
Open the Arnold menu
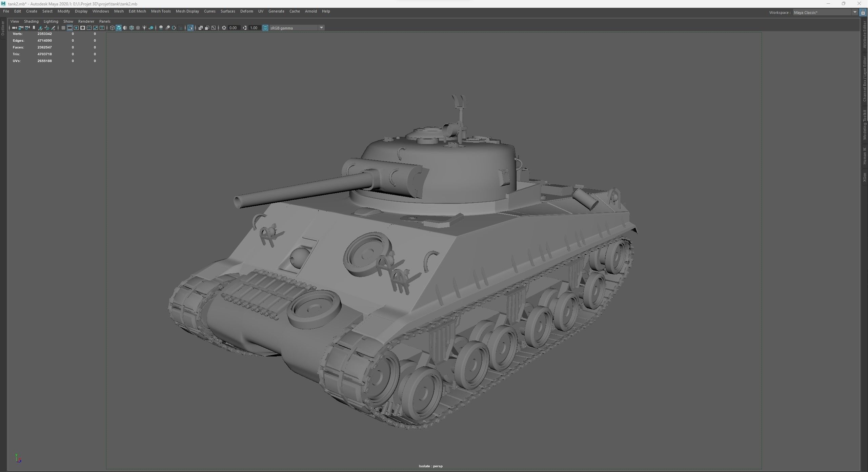point(310,11)
